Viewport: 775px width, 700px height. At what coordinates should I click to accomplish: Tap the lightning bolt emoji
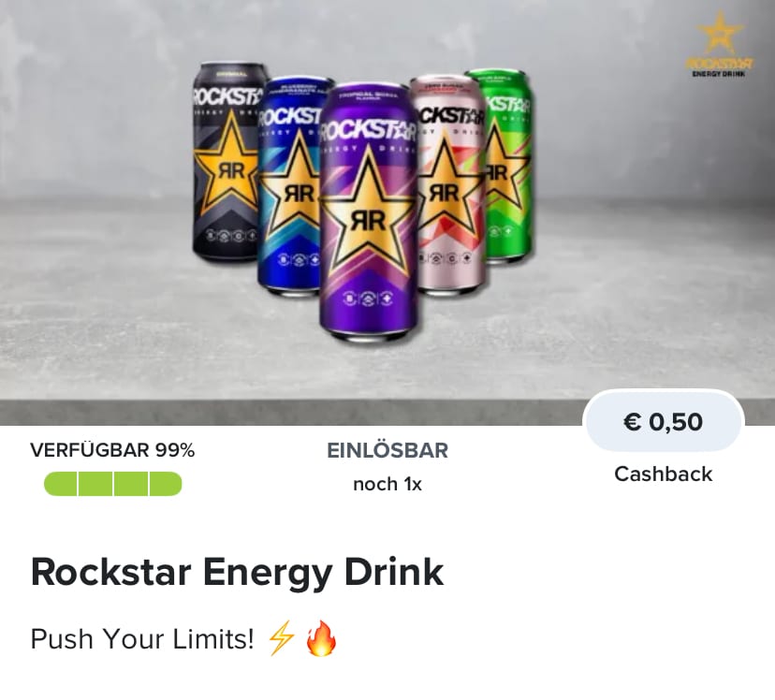(x=281, y=637)
